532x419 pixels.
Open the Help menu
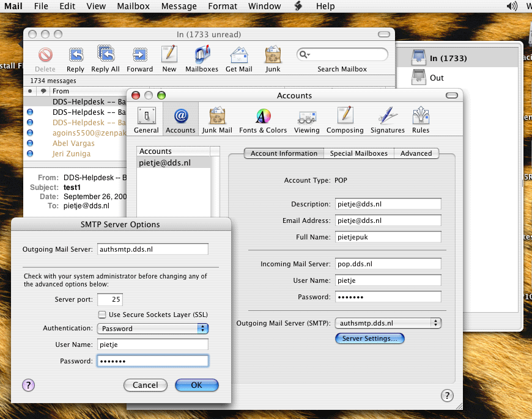[325, 6]
